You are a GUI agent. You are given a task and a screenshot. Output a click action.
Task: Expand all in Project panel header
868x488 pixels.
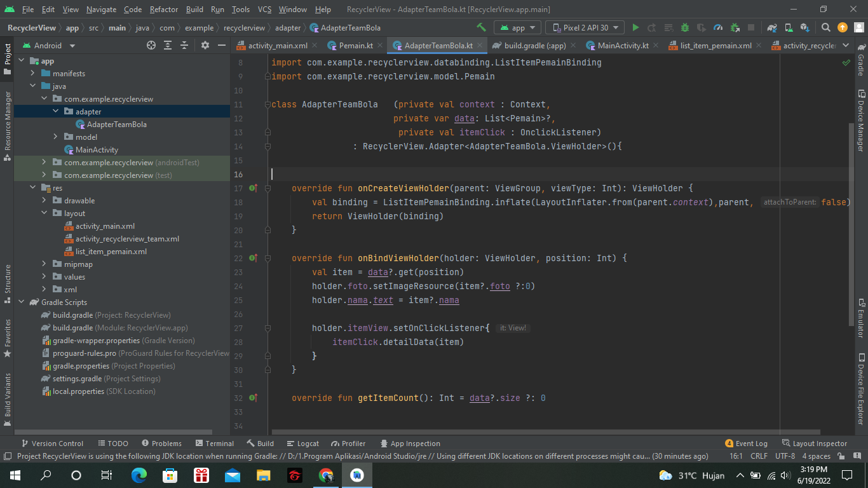(168, 45)
